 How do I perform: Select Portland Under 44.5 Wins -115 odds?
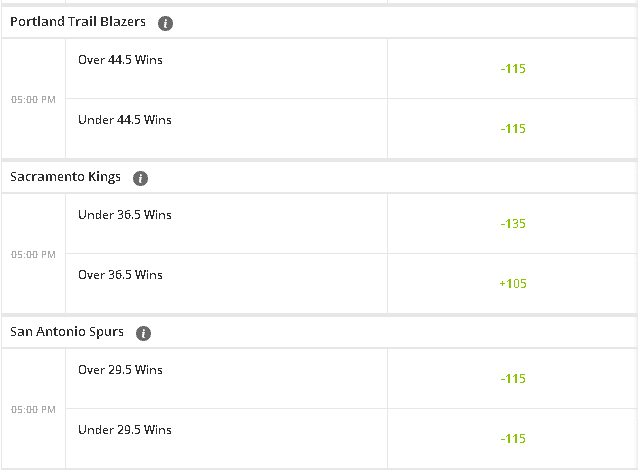pyautogui.click(x=513, y=129)
